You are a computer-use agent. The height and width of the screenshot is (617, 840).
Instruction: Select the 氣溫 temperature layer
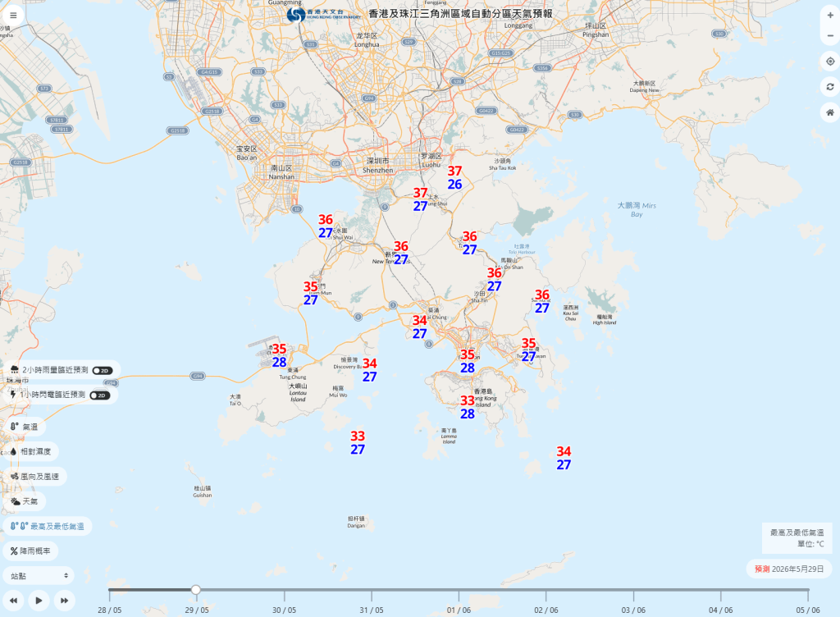(x=24, y=427)
